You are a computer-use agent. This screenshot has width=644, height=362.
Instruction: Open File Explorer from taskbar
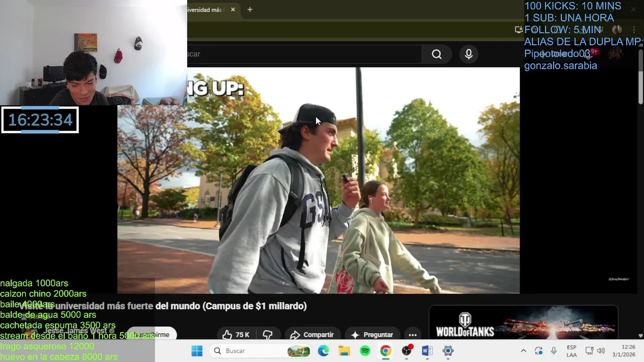click(344, 351)
